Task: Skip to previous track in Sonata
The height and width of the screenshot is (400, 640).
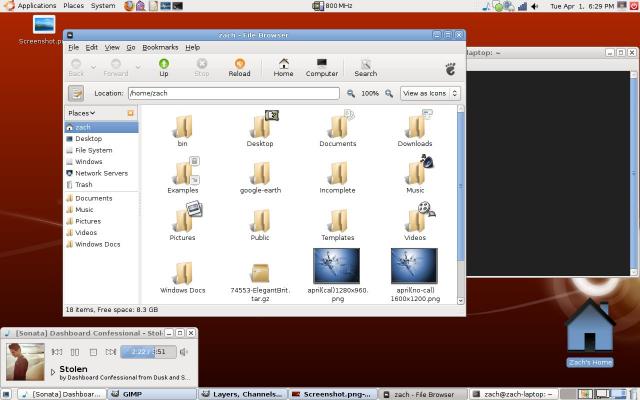Action: (57, 352)
